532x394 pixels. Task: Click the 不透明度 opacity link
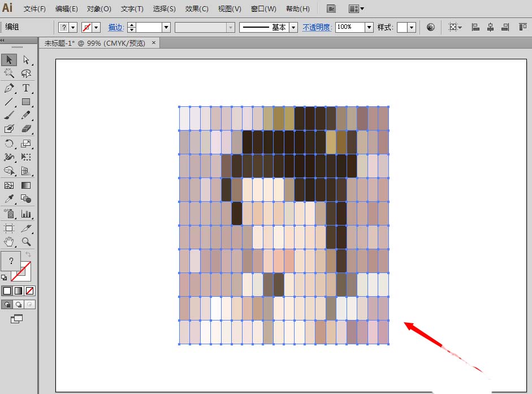pos(317,27)
